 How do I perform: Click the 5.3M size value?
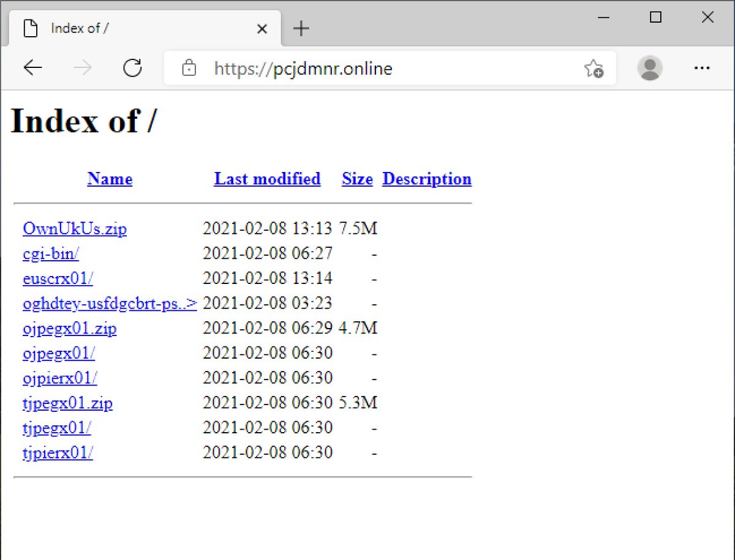click(x=358, y=403)
